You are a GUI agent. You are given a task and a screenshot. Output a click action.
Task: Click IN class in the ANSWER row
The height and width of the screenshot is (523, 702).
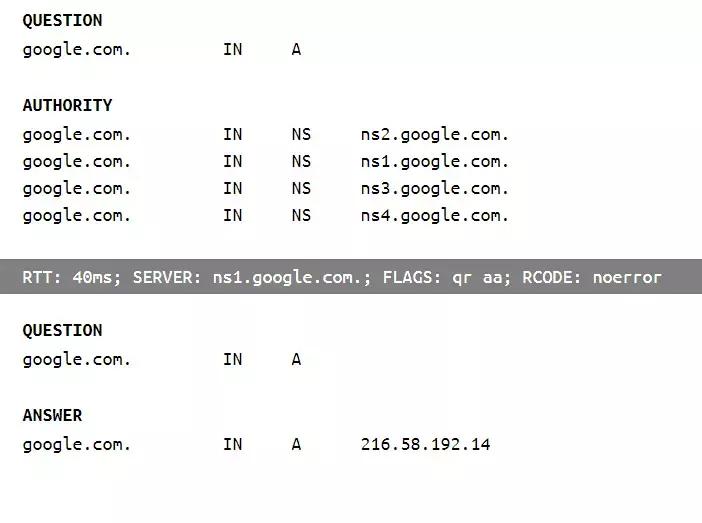pyautogui.click(x=232, y=444)
